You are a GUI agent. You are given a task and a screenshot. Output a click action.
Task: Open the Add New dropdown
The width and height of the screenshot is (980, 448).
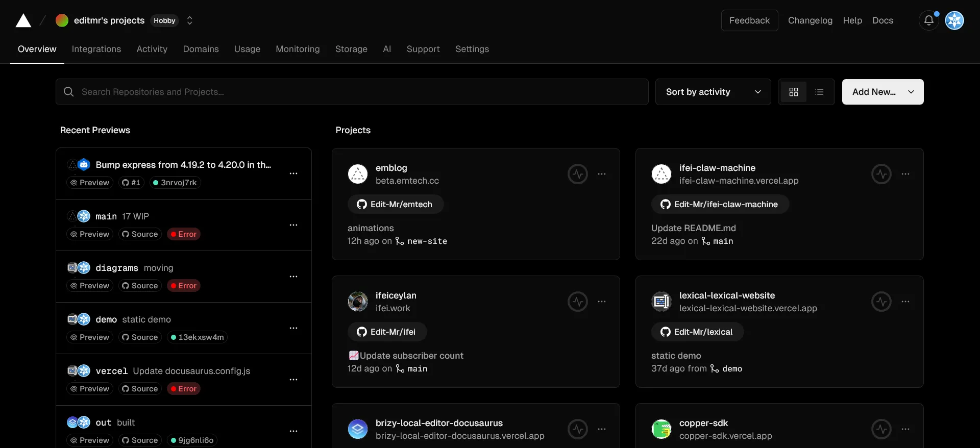tap(883, 92)
